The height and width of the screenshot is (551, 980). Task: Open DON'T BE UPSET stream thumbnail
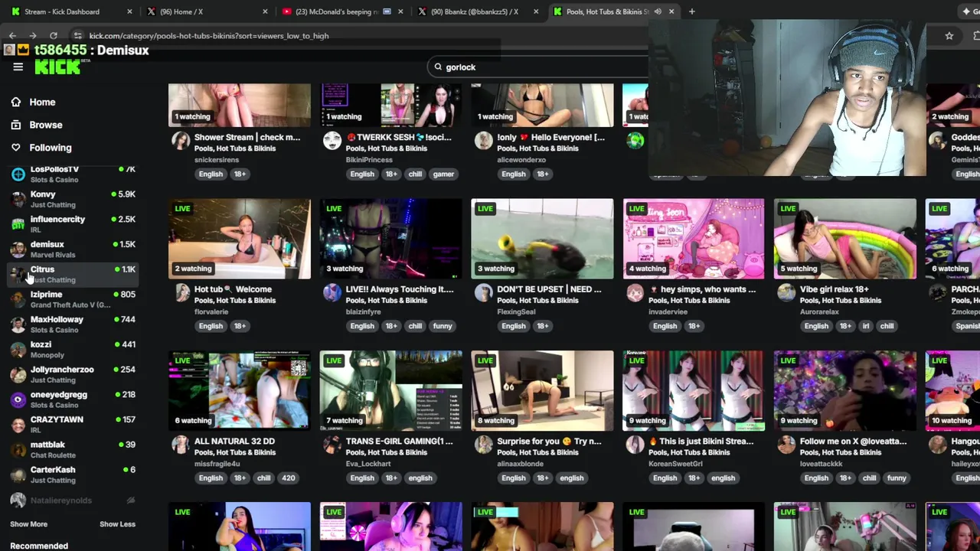[x=542, y=239]
